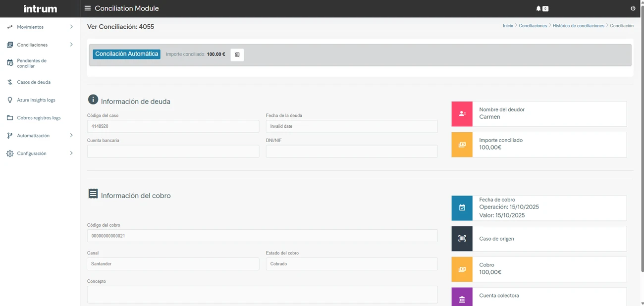This screenshot has width=644, height=306.
Task: Navigate to Histórico de conciliaciones breadcrumb
Action: tap(578, 26)
